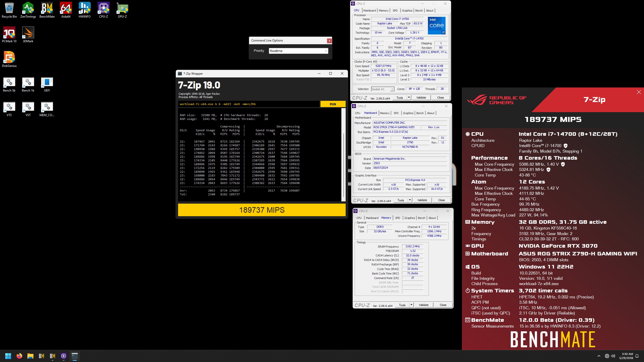This screenshot has width=644, height=362.
Task: Open the Windows Start menu
Action: pos(8,356)
